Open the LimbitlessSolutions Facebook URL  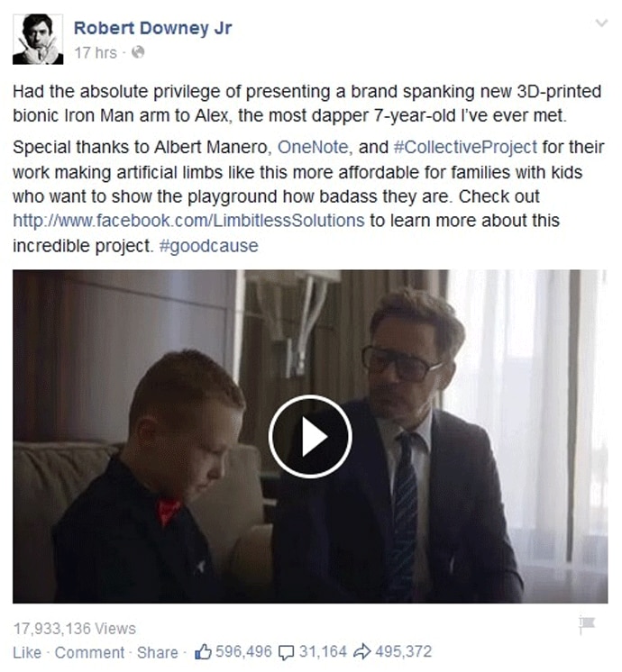click(x=188, y=221)
